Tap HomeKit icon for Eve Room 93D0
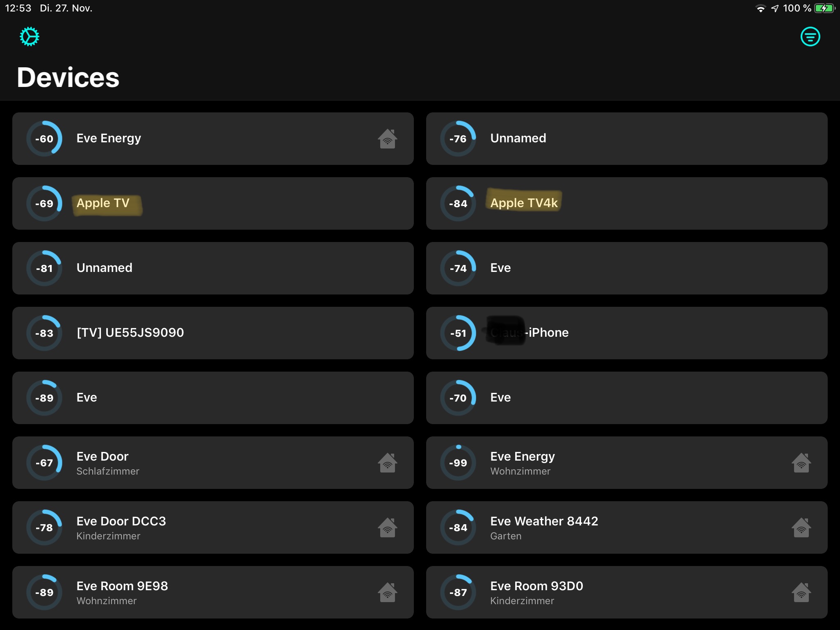The width and height of the screenshot is (840, 630). click(x=801, y=592)
